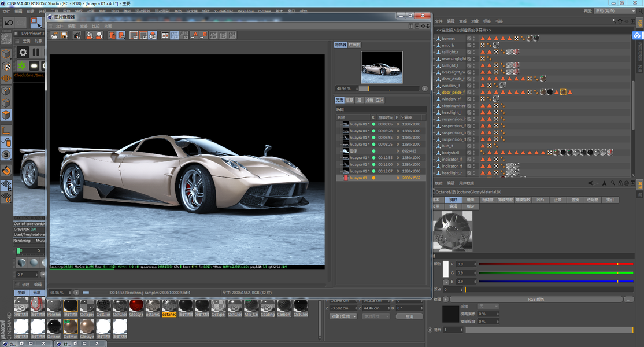Click the home icon in object manager
The height and width of the screenshot is (347, 644).
(x=620, y=21)
